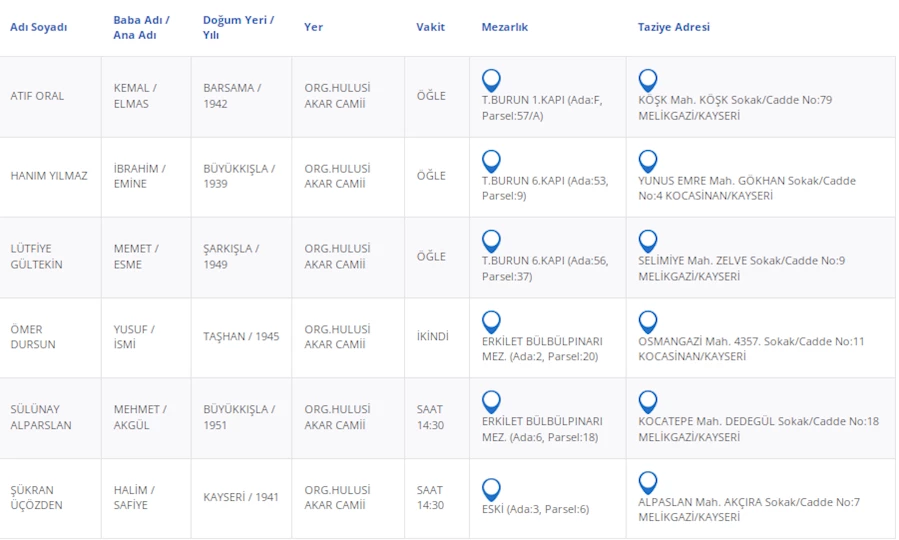Click the Adı Soyadı column header
This screenshot has height=540, width=899.
tap(39, 27)
